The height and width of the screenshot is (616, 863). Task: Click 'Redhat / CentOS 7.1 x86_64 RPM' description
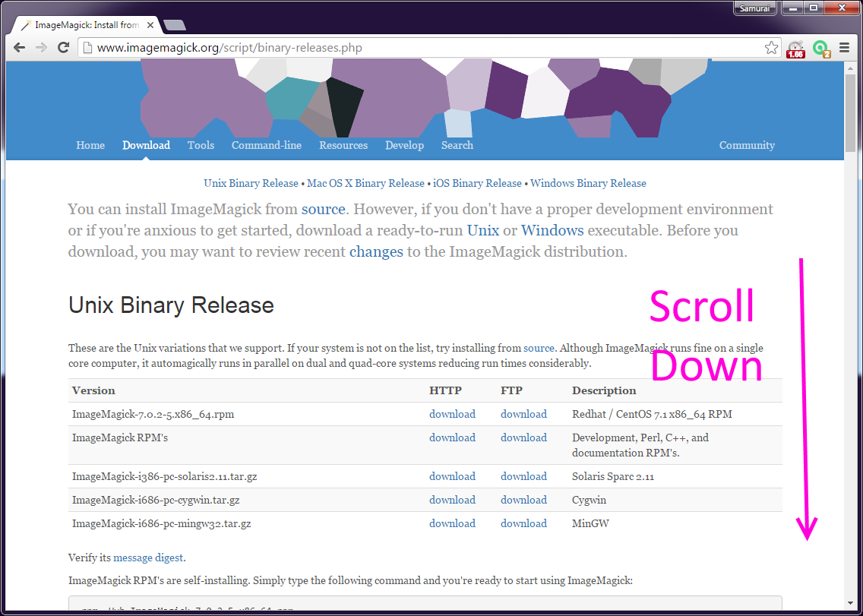click(x=653, y=414)
